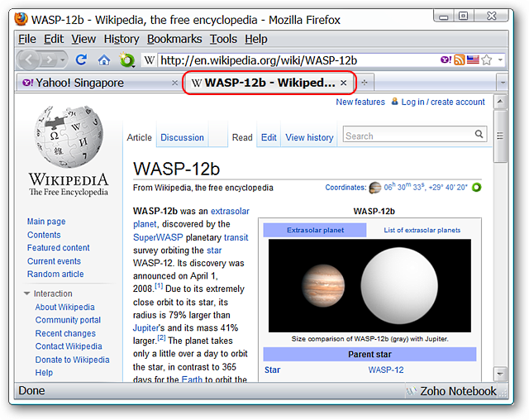Open the WASP-12 parent star link
Viewport: 529px width, 420px height.
pos(386,370)
